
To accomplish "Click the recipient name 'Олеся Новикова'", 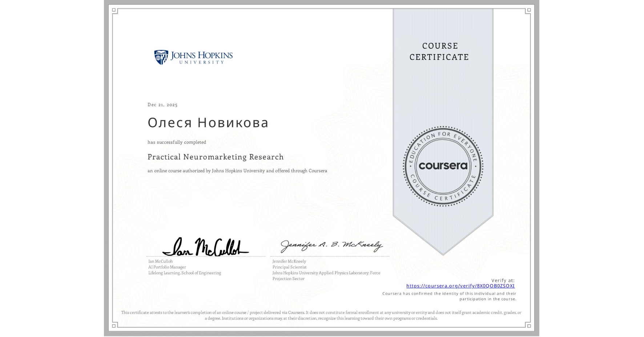I will tap(208, 123).
